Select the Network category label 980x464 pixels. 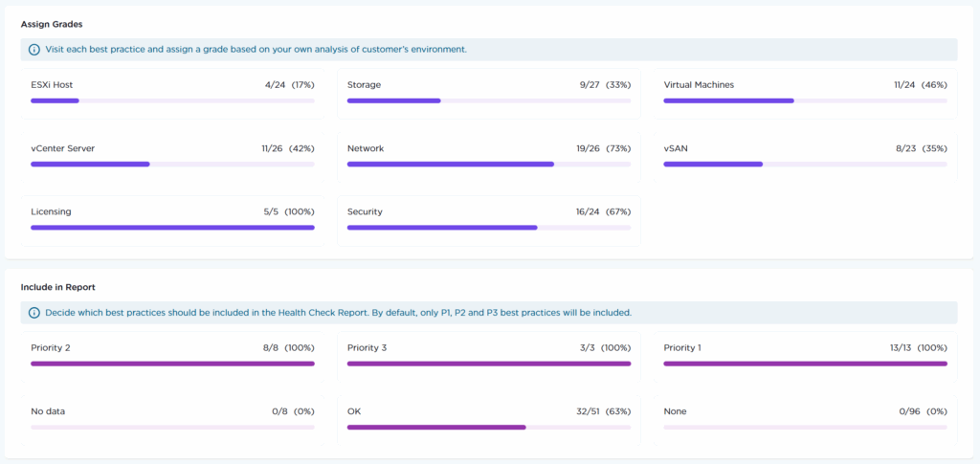(366, 149)
